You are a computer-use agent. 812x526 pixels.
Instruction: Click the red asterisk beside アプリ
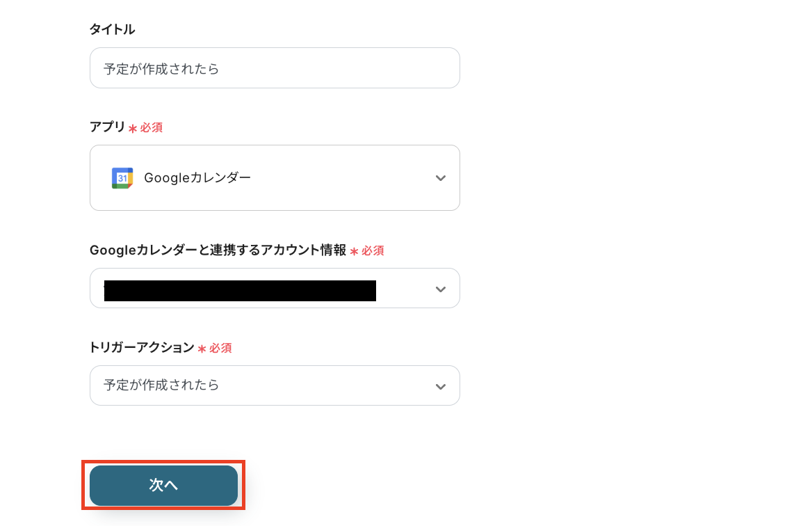click(132, 129)
